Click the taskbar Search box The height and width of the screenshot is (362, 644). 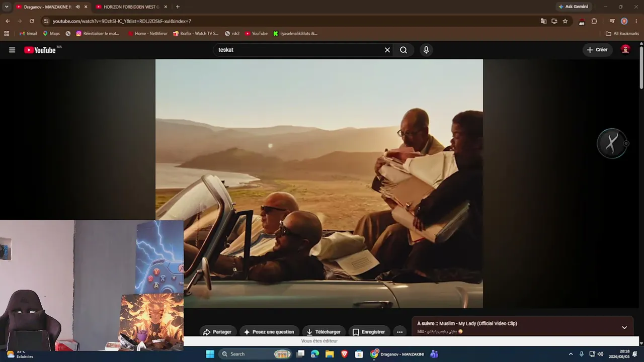[x=256, y=354]
